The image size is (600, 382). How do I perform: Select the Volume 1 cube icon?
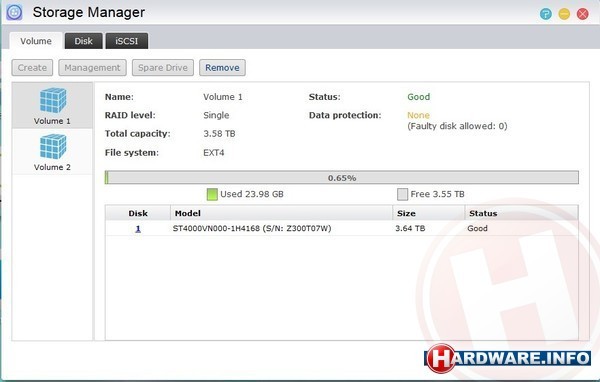tap(53, 100)
